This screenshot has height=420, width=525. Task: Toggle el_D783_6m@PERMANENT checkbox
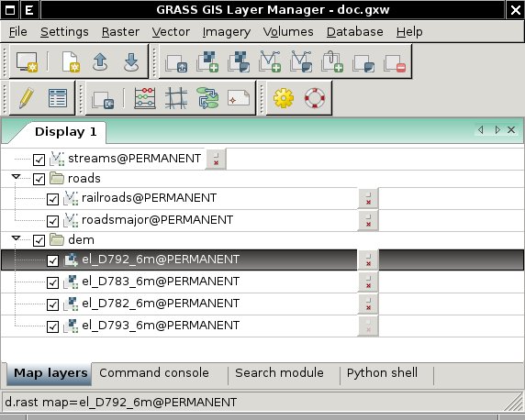coord(52,282)
